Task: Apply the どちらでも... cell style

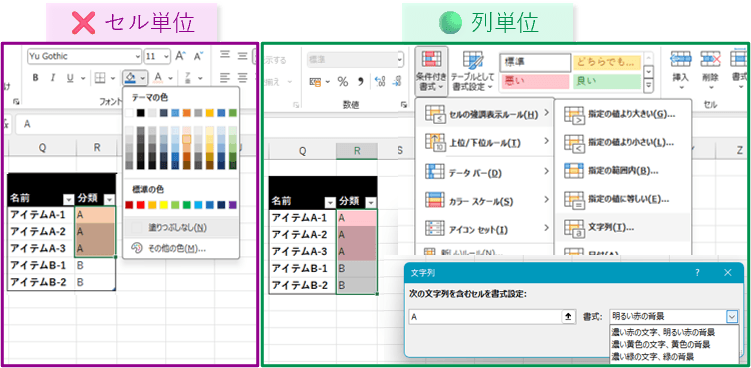Action: point(607,62)
